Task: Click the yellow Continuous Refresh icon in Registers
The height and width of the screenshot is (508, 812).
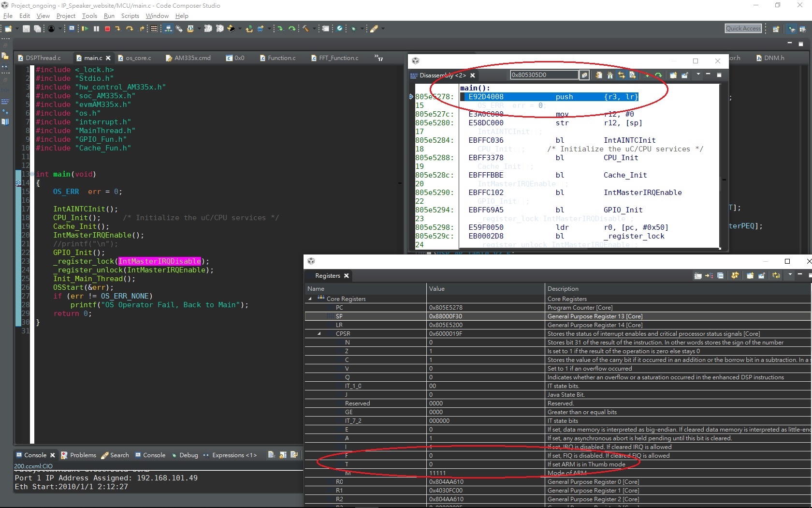Action: point(776,276)
